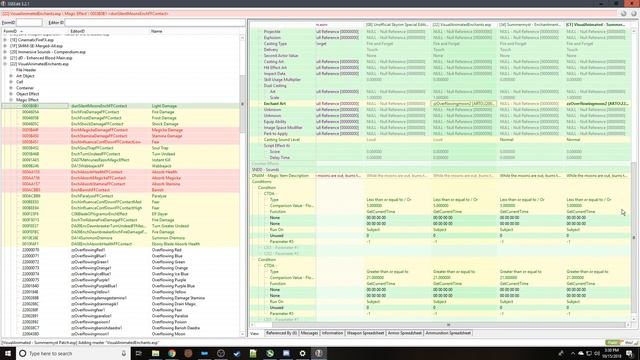Select the Overflowing Red record row

(x=121, y=250)
